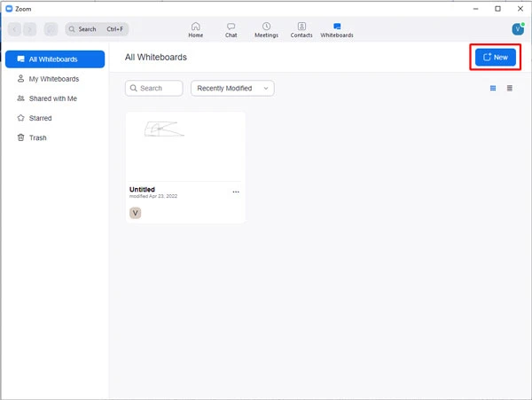Click the New whiteboard button
532x400 pixels.
(495, 57)
